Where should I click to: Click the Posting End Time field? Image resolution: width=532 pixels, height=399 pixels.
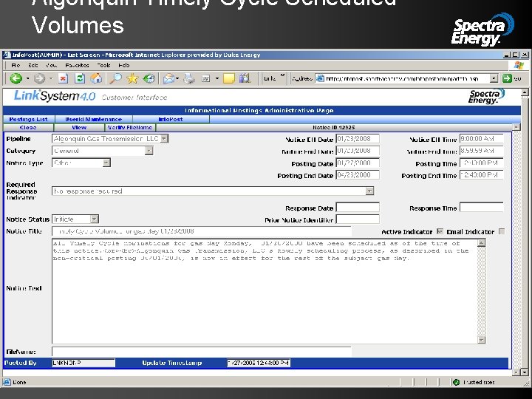coord(482,175)
